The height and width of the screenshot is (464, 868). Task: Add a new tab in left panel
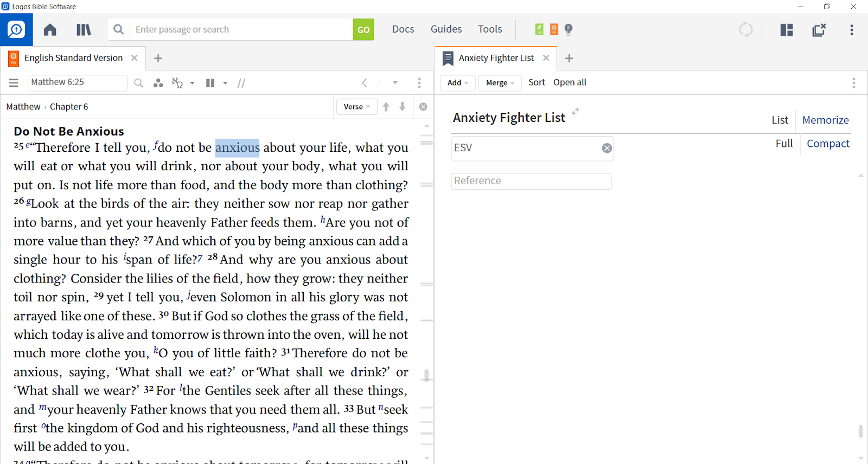coord(158,59)
